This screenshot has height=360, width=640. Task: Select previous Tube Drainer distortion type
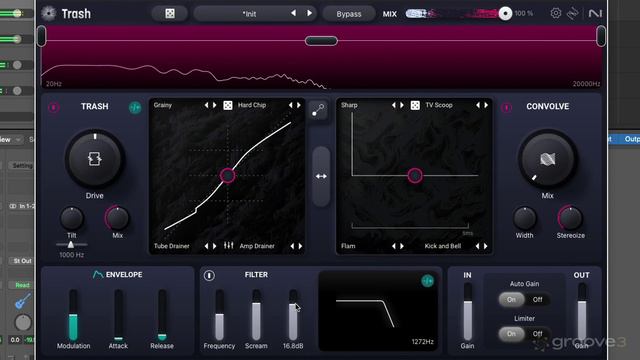coord(207,246)
